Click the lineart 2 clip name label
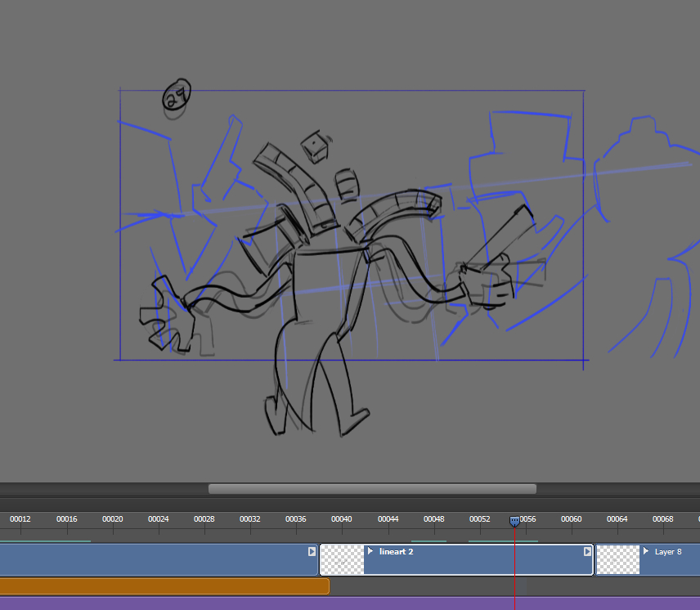This screenshot has height=610, width=700. (397, 552)
